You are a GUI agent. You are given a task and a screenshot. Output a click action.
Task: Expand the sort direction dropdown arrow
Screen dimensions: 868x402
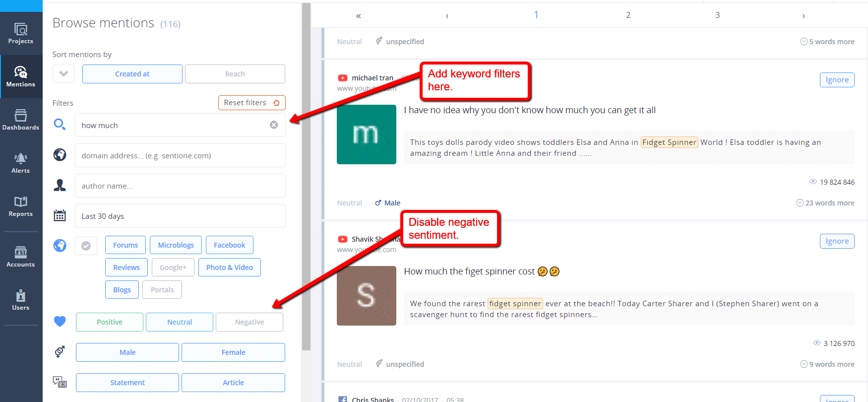pos(63,74)
